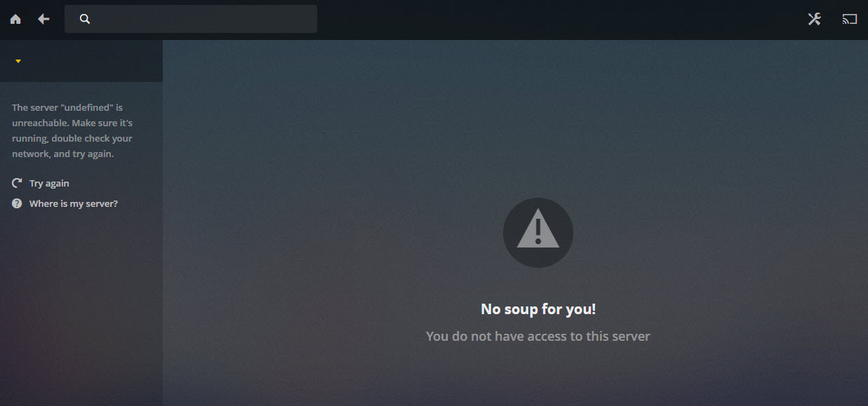Click the "No soup for you!" heading
Viewport: 868px width, 406px height.
click(x=538, y=309)
